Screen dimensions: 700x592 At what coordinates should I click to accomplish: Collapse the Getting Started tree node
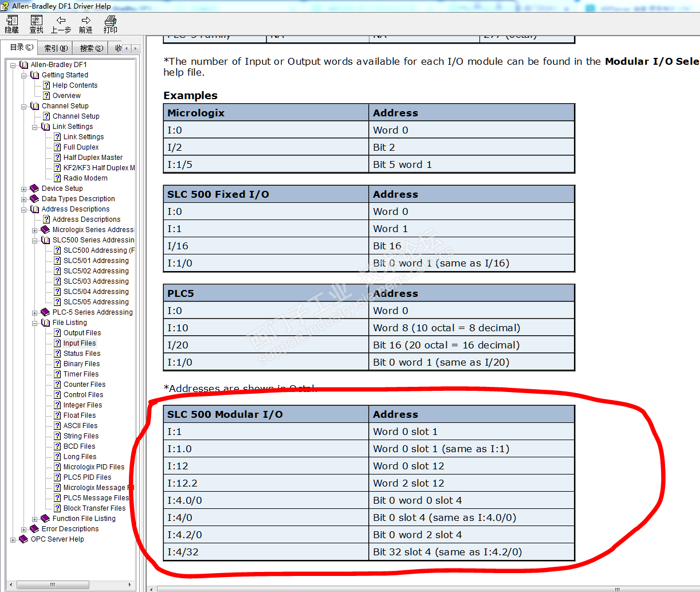click(24, 75)
